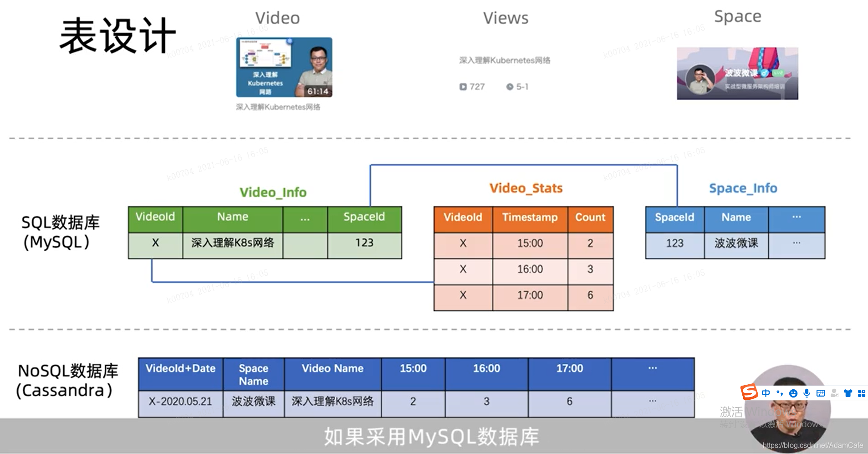Click the 5-1 date label
This screenshot has width=868, height=454.
522,87
